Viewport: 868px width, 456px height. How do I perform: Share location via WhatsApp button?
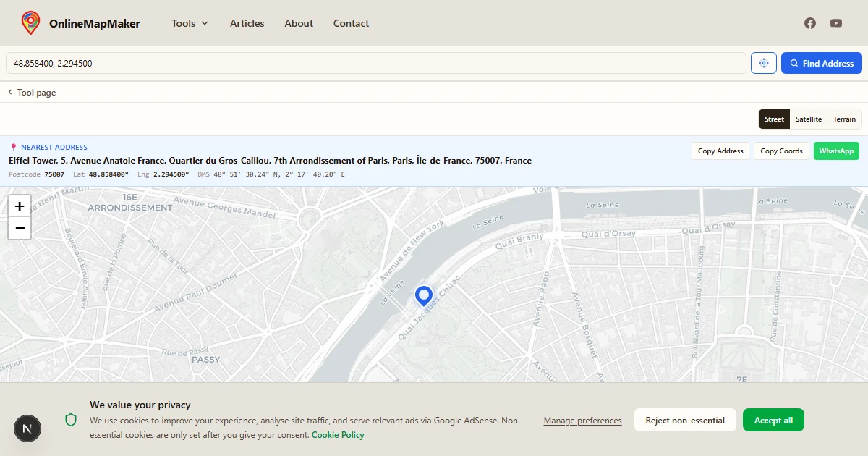point(836,151)
